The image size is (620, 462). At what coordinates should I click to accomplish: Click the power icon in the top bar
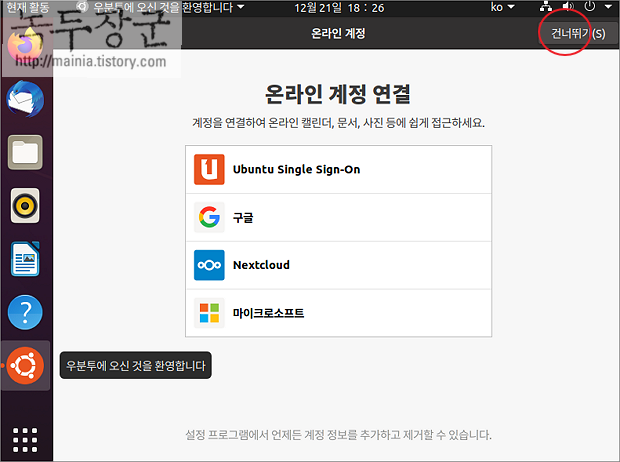pos(590,7)
